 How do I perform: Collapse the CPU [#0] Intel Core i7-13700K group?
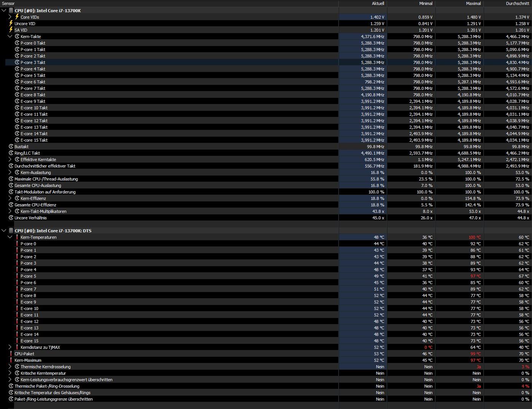pyautogui.click(x=4, y=11)
